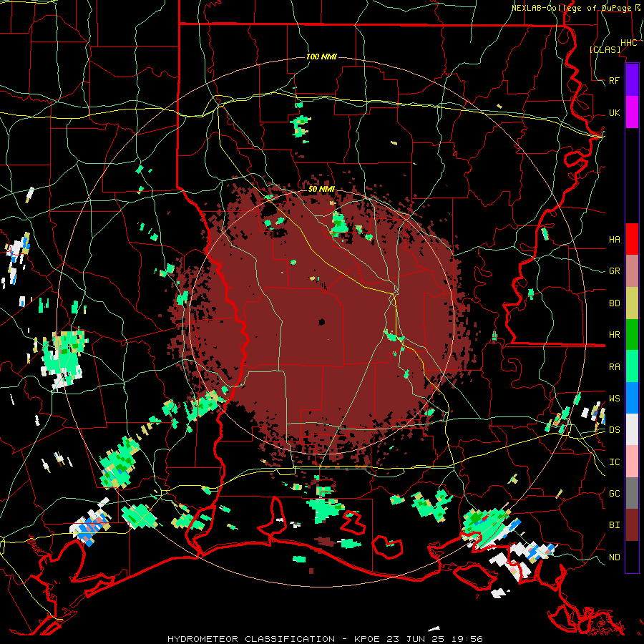644x644 pixels.
Task: Click the "RF" legend label
Action: click(615, 80)
